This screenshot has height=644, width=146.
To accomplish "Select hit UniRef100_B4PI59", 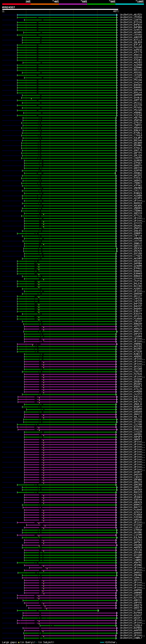I will tap(131, 304).
